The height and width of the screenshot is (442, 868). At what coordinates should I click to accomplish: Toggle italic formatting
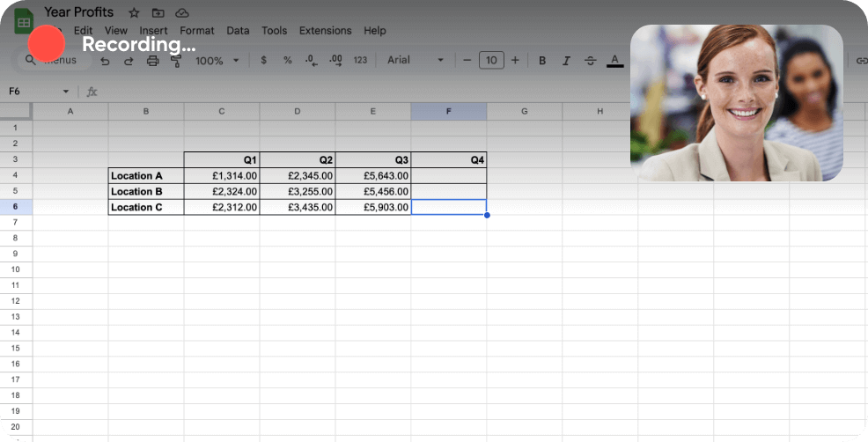pyautogui.click(x=566, y=61)
